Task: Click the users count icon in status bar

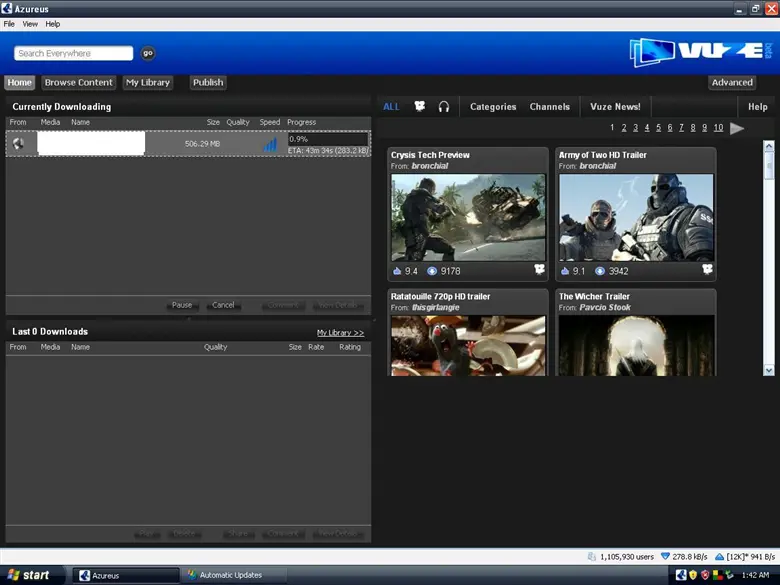Action: coord(593,556)
